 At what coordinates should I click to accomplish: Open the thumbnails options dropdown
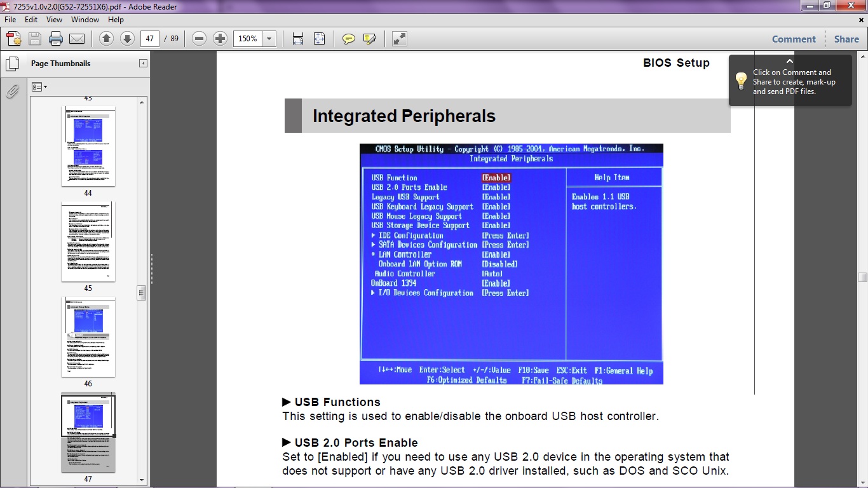tap(39, 87)
